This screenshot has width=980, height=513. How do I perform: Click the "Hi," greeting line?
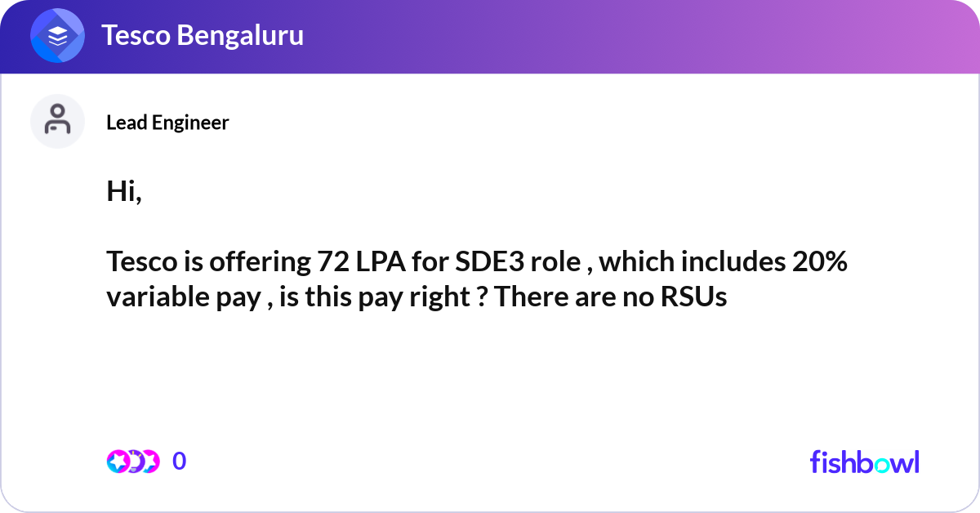tap(124, 191)
